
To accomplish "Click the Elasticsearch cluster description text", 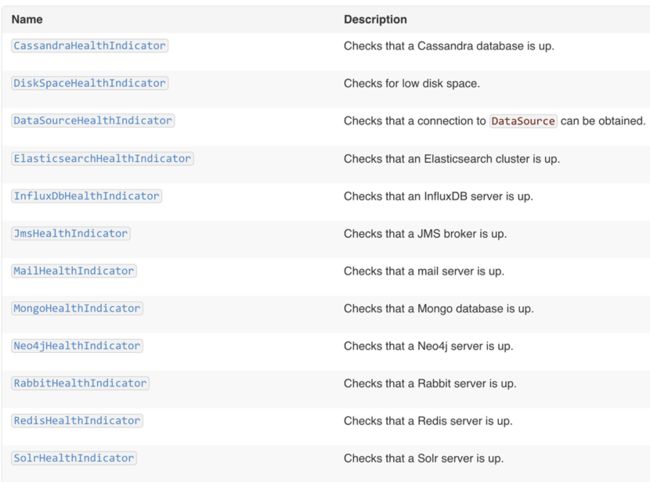I will pos(451,159).
